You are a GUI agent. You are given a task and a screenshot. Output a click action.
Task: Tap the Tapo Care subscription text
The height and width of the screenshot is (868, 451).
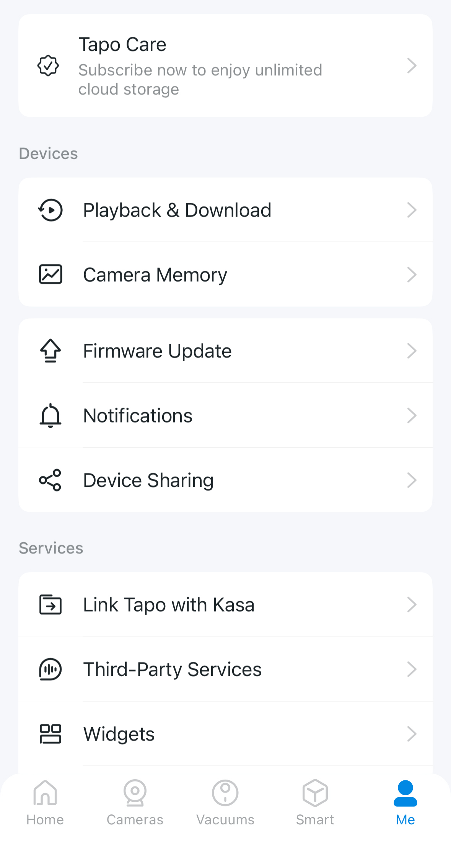pos(200,80)
